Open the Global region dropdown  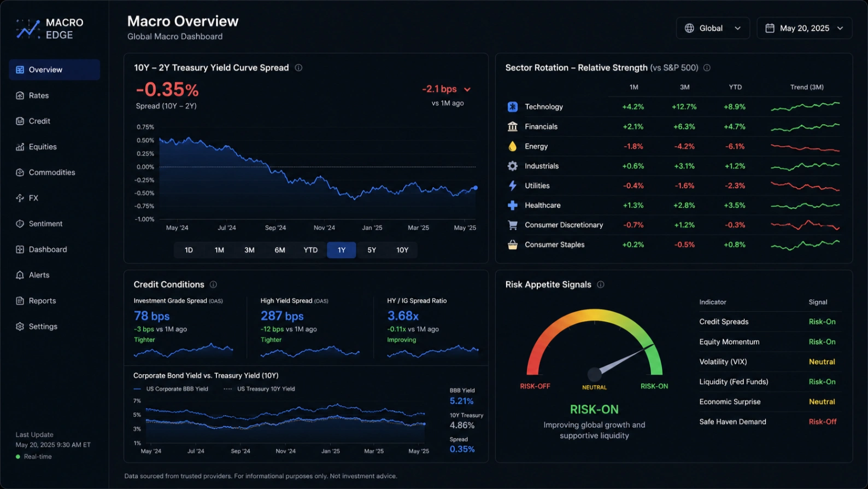pos(713,28)
